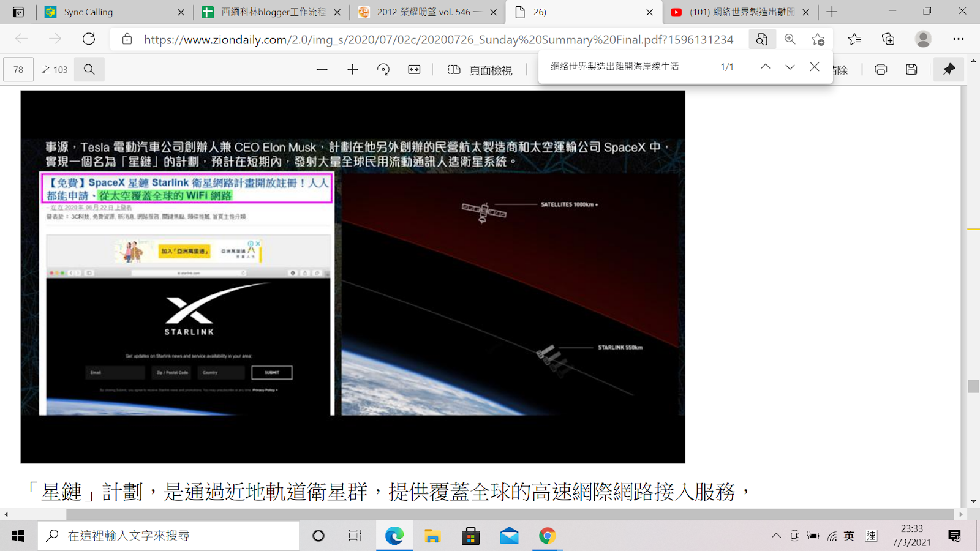980x551 pixels.
Task: Open Microsoft Store from taskbar
Action: pos(470,536)
